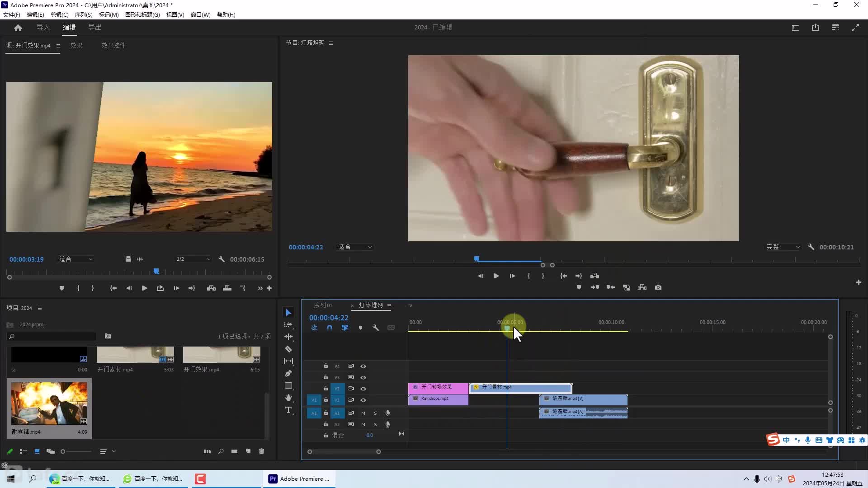Select the Razor tool
Screen dimensions: 868x488
[x=288, y=349]
